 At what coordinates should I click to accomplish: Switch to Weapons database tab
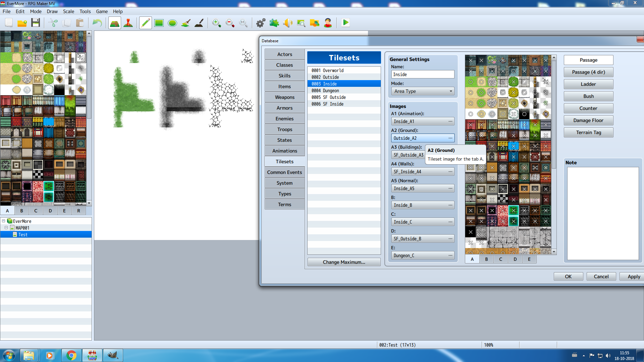pyautogui.click(x=285, y=97)
